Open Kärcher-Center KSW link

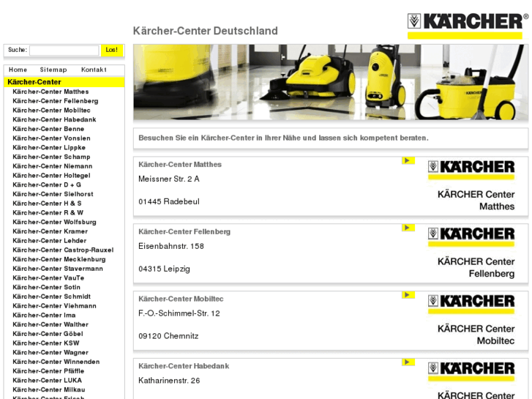pyautogui.click(x=46, y=343)
